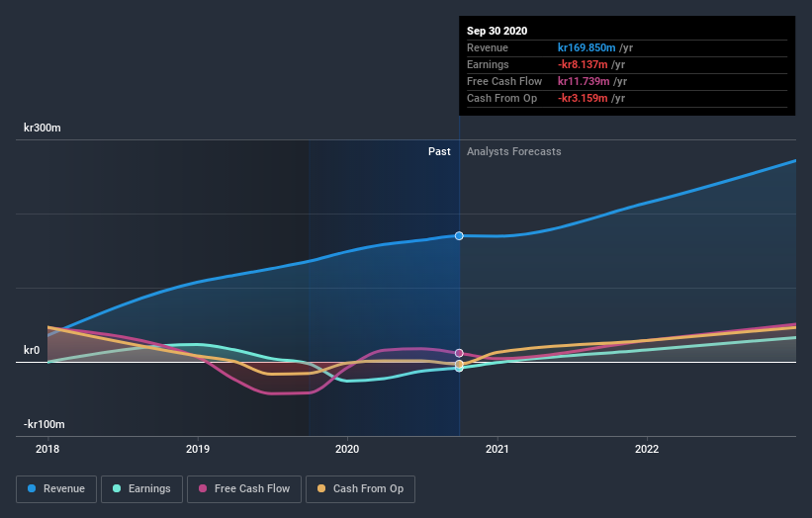Toggle the Revenue legend series
812x518 pixels.
click(56, 489)
